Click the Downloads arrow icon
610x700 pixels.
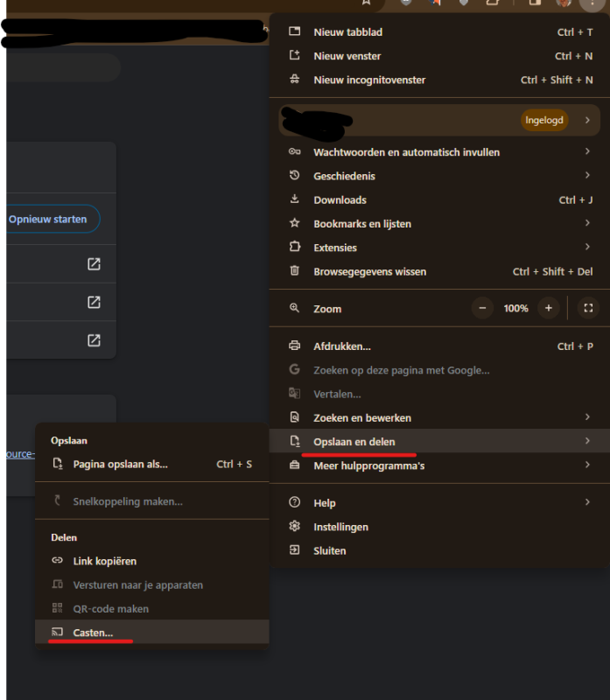295,199
